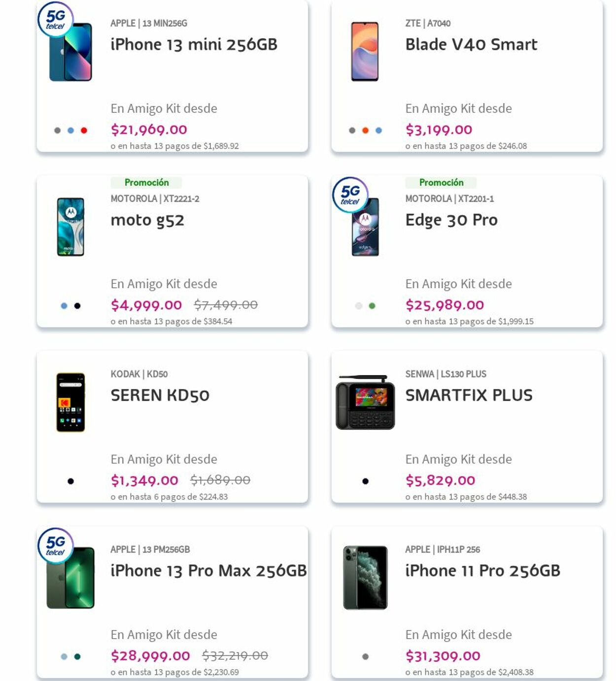Click the Blade V40 Smart phone image
This screenshot has height=681, width=616.
tap(365, 52)
